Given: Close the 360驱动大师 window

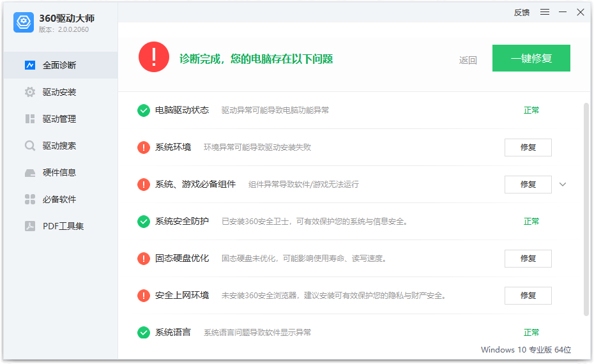Looking at the screenshot, I should coord(581,12).
